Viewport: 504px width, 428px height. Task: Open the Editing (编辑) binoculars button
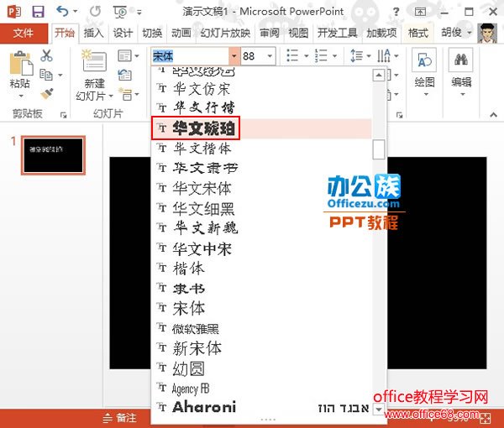(x=461, y=72)
